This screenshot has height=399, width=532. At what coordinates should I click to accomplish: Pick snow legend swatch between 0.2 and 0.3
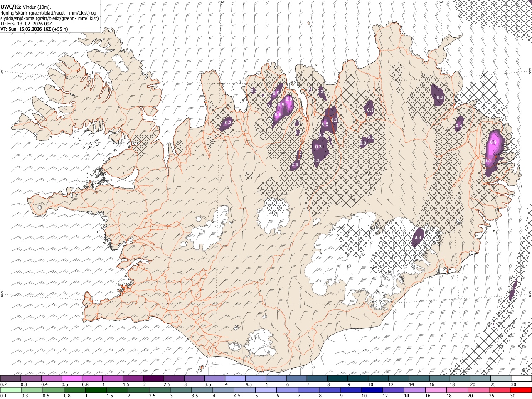10,379
